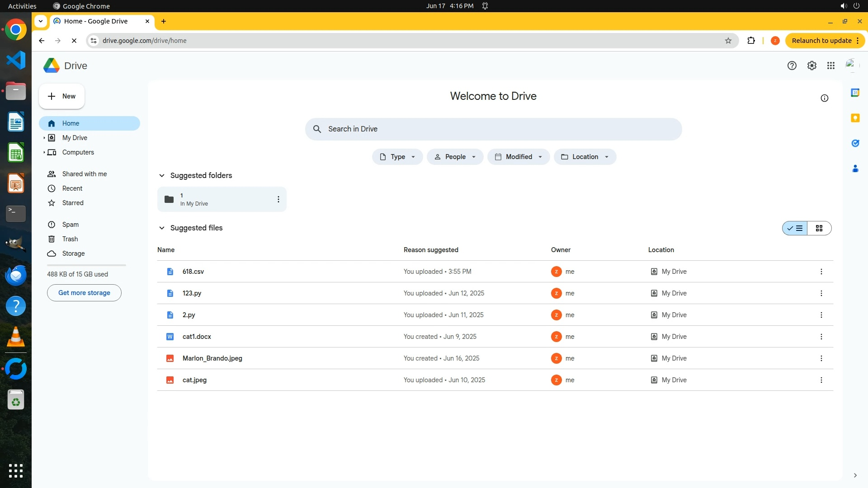Bookmark this page with star icon
868x488 pixels.
728,41
